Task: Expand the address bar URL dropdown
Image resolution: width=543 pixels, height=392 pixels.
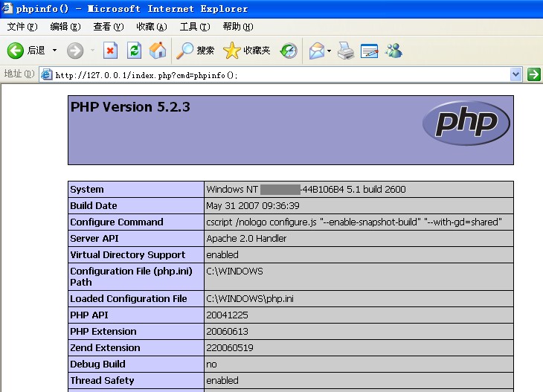Action: tap(516, 74)
